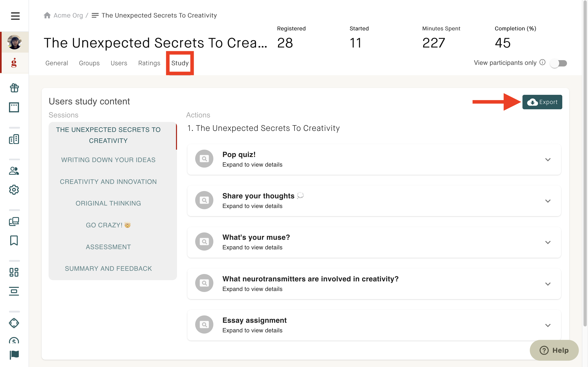Click the gift box sidebar icon
This screenshot has height=367, width=588.
[x=14, y=88]
